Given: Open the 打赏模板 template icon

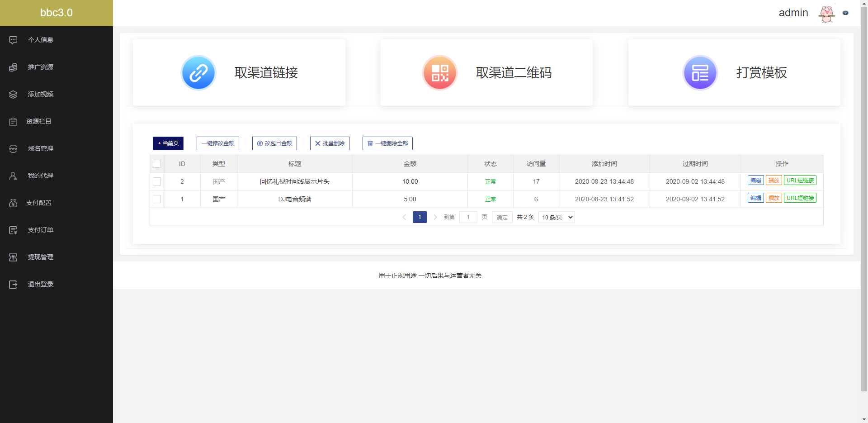Looking at the screenshot, I should pyautogui.click(x=699, y=72).
